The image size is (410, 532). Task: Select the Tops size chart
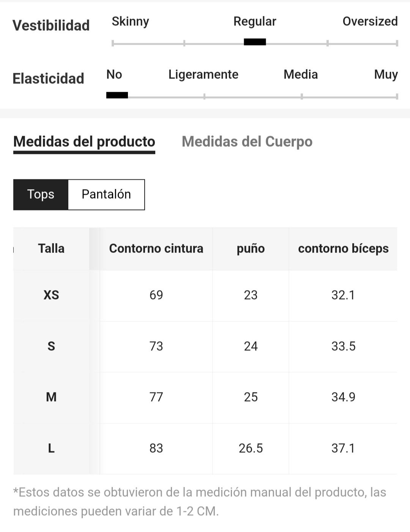point(41,195)
